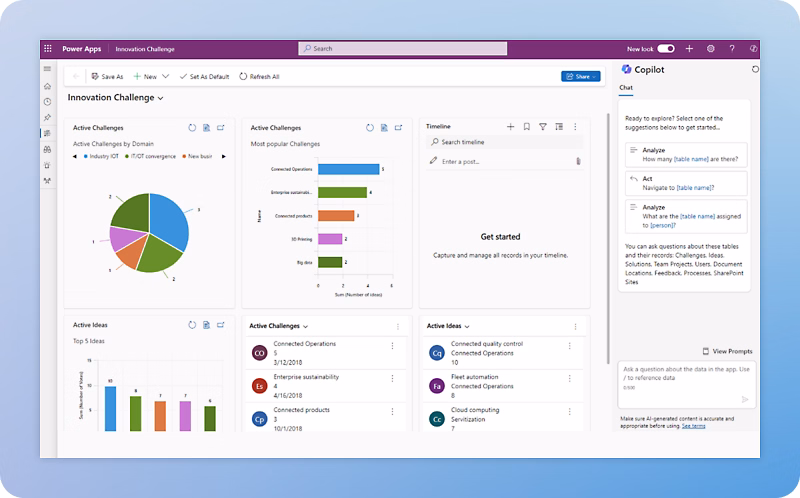This screenshot has height=498, width=800.
Task: Add a new timeline record with plus
Action: click(510, 127)
